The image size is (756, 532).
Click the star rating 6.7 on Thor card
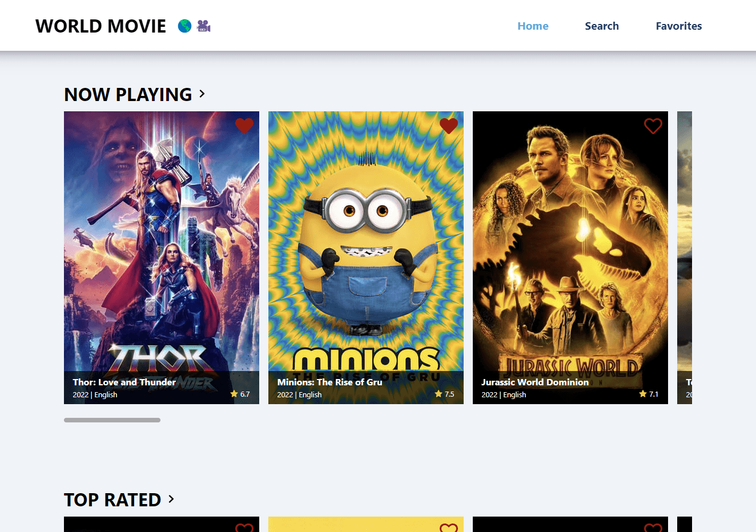coord(240,394)
